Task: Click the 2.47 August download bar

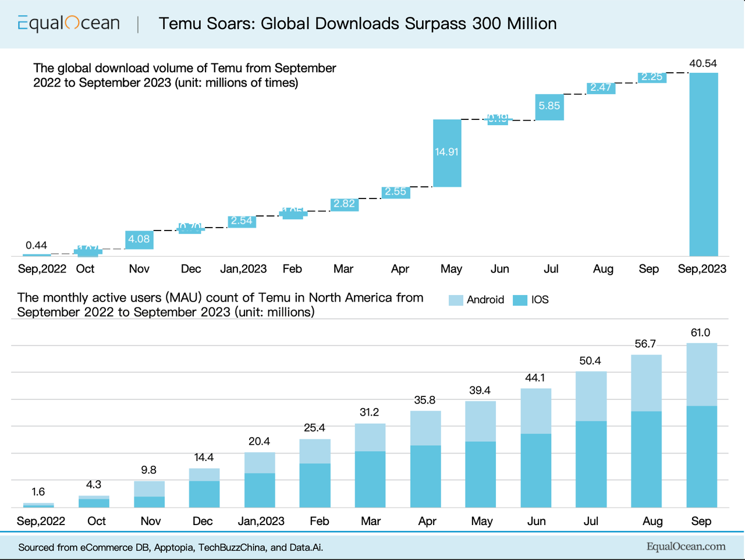Action: click(x=601, y=88)
